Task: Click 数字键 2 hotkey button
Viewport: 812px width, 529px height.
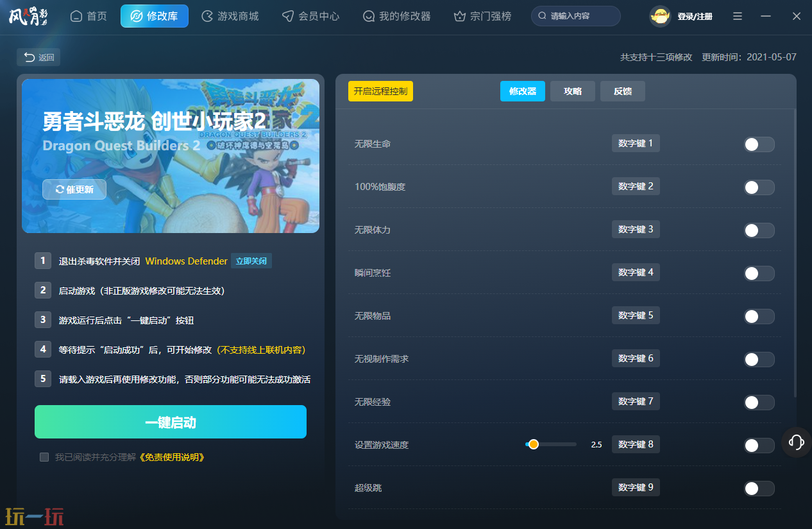Action: pyautogui.click(x=636, y=186)
